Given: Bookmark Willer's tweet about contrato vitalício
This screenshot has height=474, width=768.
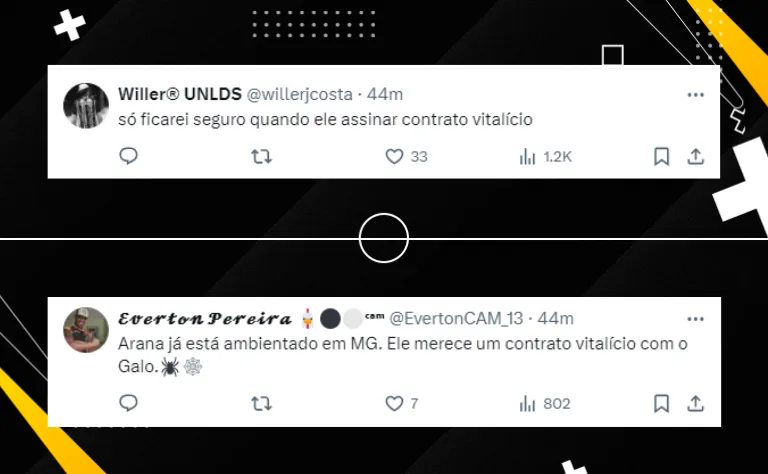Looking at the screenshot, I should click(661, 157).
